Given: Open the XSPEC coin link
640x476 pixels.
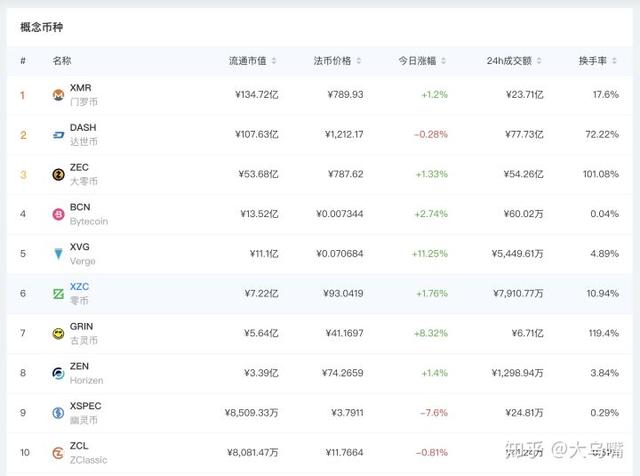Looking at the screenshot, I should 85,406.
